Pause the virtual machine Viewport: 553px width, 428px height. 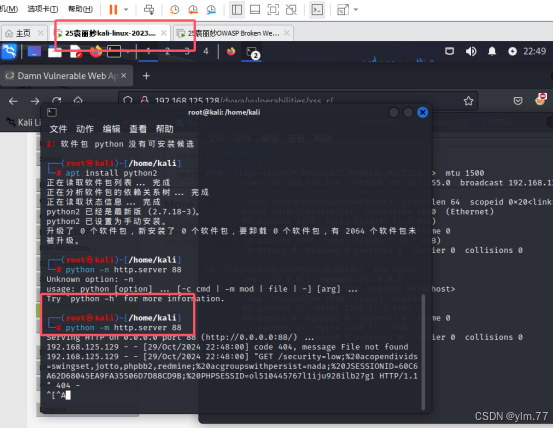113,10
